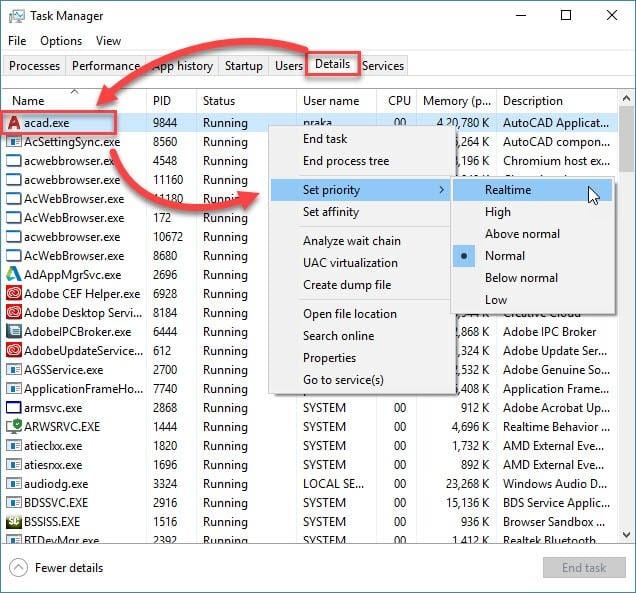Choose End process tree from context menu
The image size is (636, 593).
pos(346,161)
